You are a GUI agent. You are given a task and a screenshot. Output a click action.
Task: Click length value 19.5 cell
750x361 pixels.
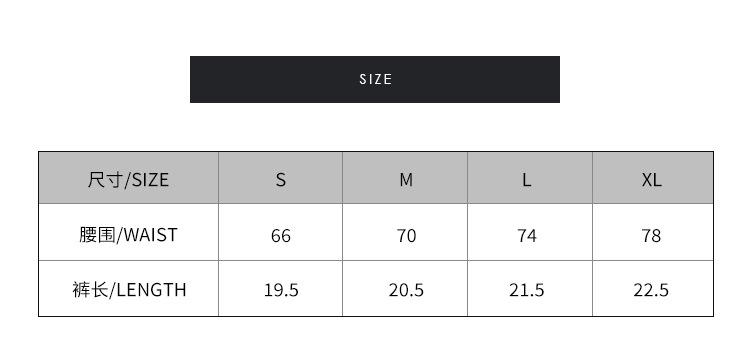point(281,288)
